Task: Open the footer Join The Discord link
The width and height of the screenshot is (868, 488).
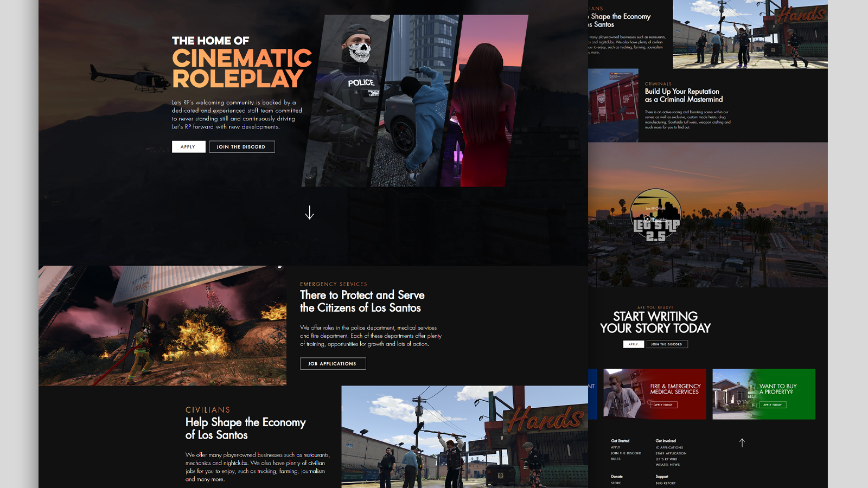Action: (x=626, y=453)
